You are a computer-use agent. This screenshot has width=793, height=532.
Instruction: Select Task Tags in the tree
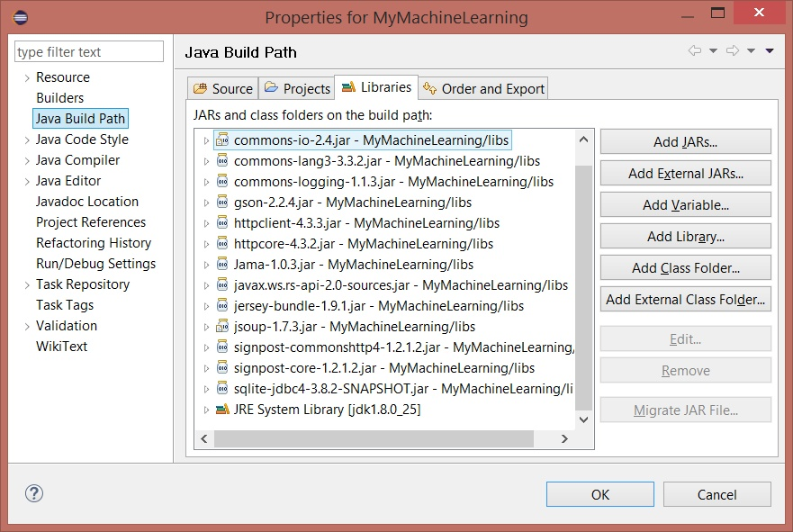coord(65,305)
